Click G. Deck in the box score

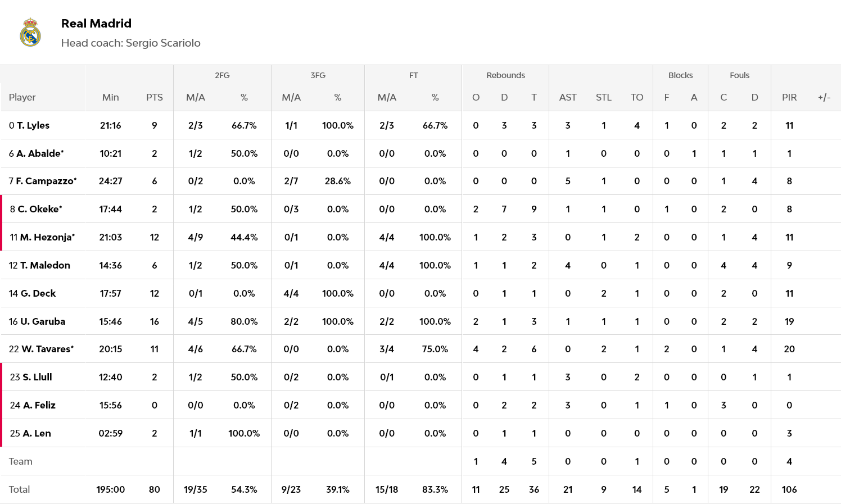[x=38, y=293]
